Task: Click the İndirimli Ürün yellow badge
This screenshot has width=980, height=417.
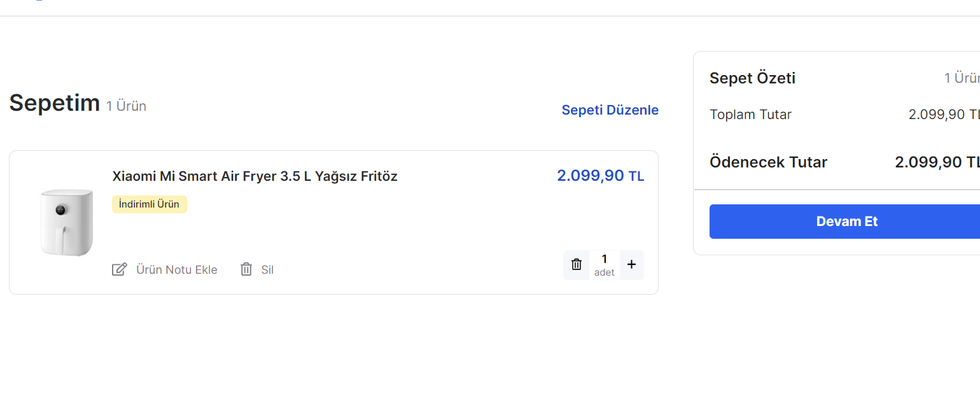Action: pyautogui.click(x=150, y=204)
